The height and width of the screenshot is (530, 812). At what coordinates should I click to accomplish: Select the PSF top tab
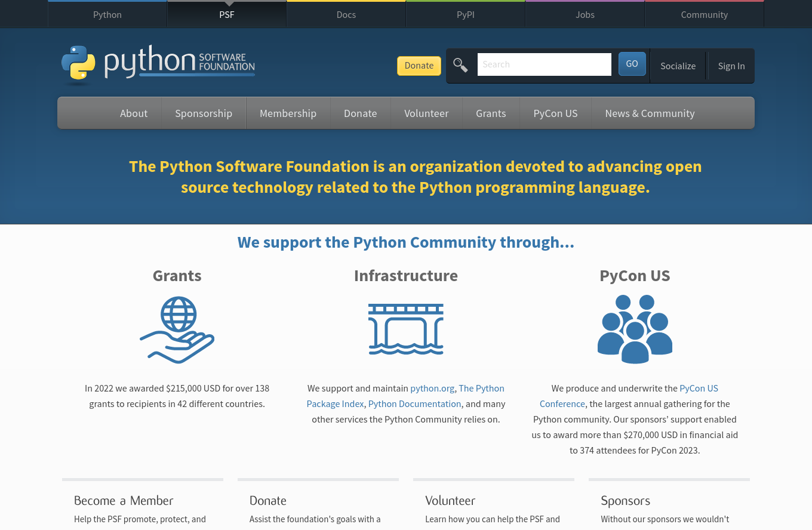click(227, 14)
